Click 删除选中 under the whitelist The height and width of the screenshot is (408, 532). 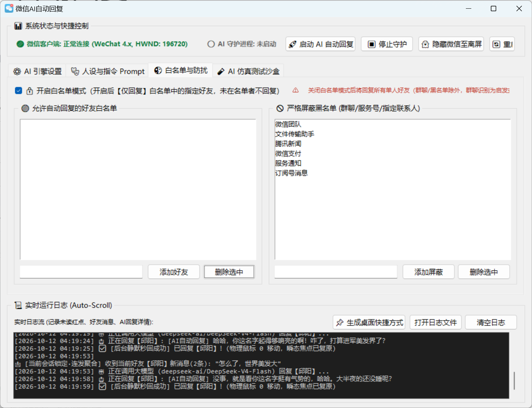(229, 272)
